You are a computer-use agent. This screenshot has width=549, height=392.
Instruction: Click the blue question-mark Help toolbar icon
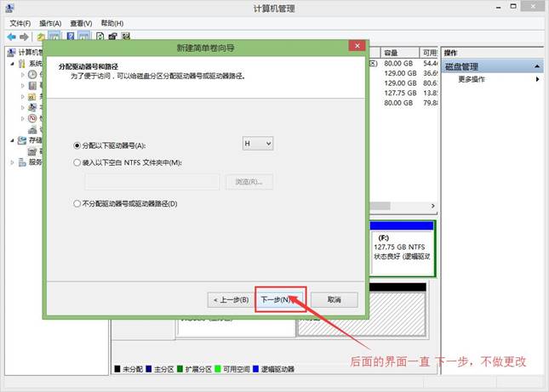[71, 37]
